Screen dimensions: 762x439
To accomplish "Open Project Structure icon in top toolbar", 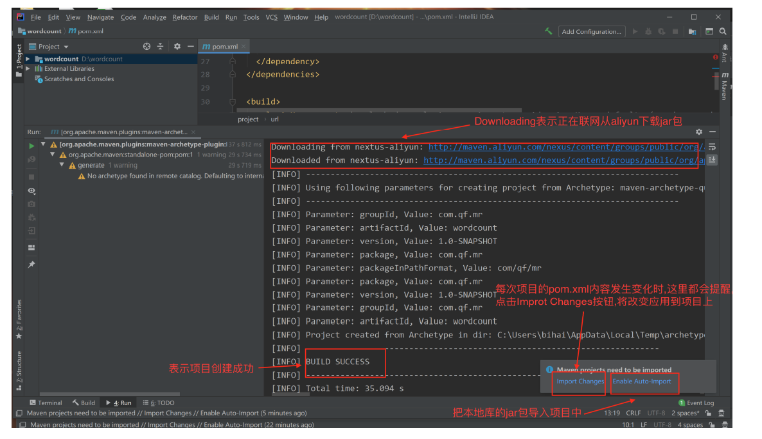I will click(693, 31).
